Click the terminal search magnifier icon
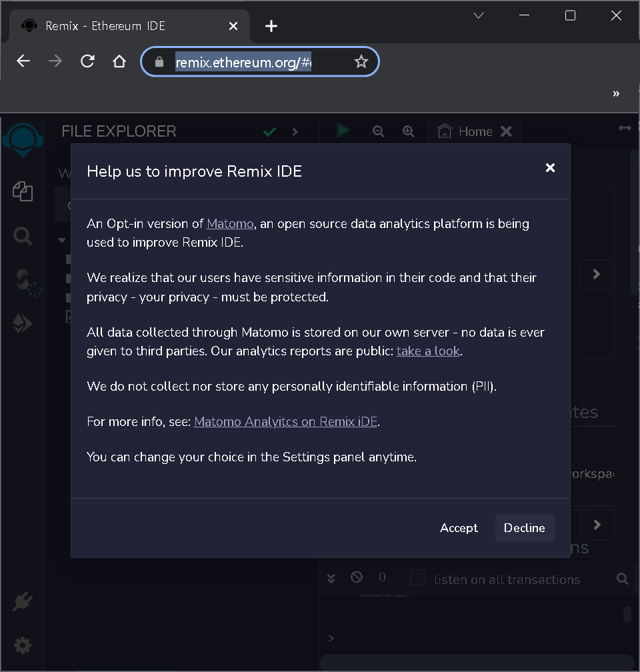The image size is (640, 672). (622, 579)
